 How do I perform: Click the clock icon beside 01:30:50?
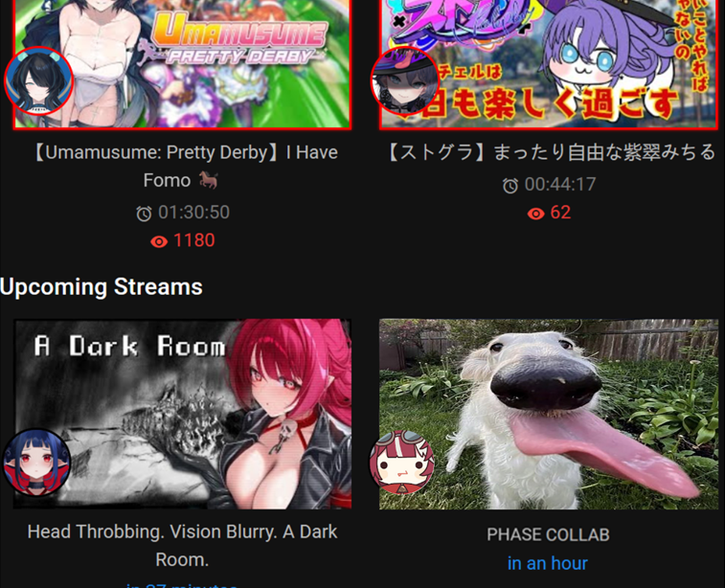click(x=144, y=214)
